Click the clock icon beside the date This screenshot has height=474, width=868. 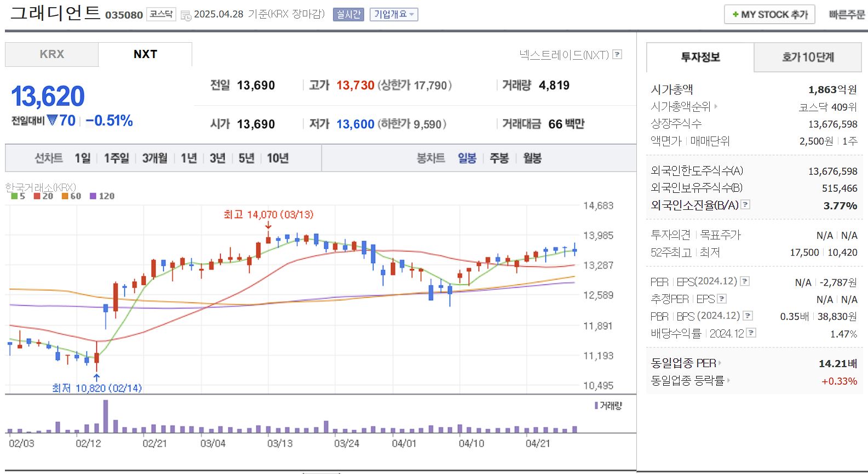click(186, 15)
